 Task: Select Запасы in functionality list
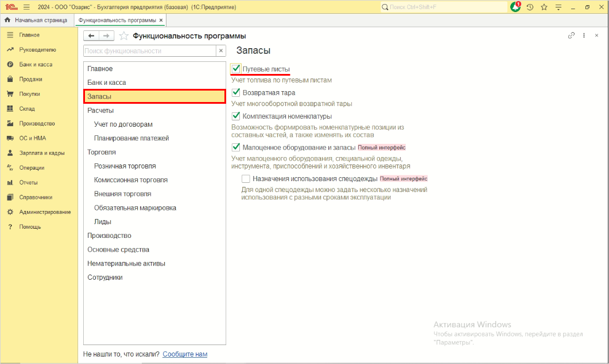pyautogui.click(x=154, y=97)
